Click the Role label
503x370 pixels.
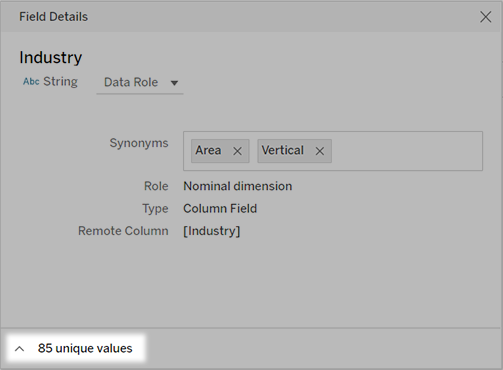[x=156, y=186]
